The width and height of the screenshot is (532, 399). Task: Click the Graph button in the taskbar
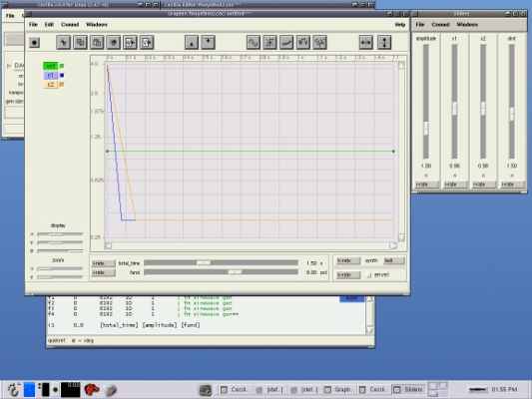point(337,389)
